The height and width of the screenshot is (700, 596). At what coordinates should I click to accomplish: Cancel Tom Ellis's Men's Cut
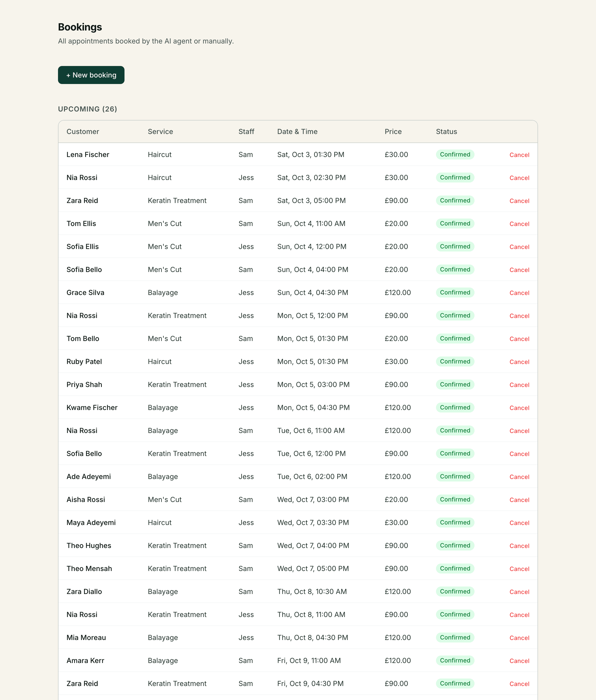click(x=519, y=224)
